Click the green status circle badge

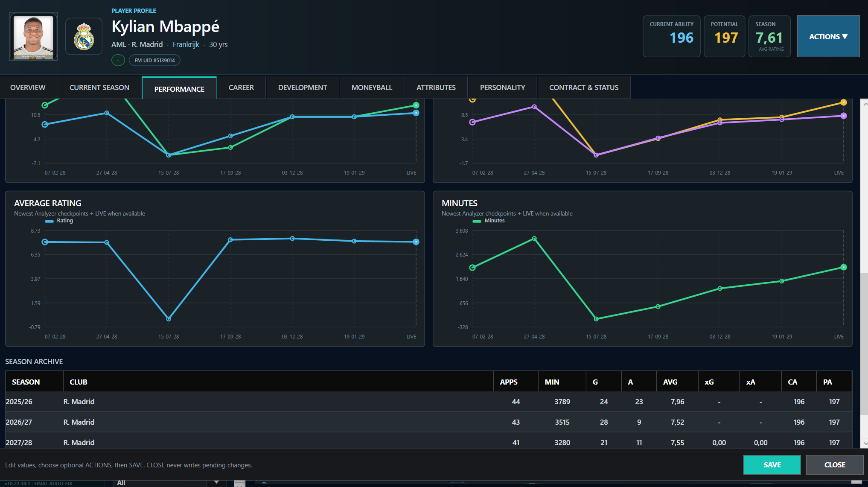118,61
